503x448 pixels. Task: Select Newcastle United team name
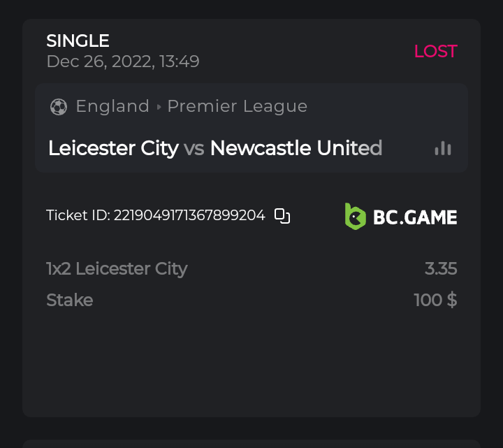pos(296,148)
